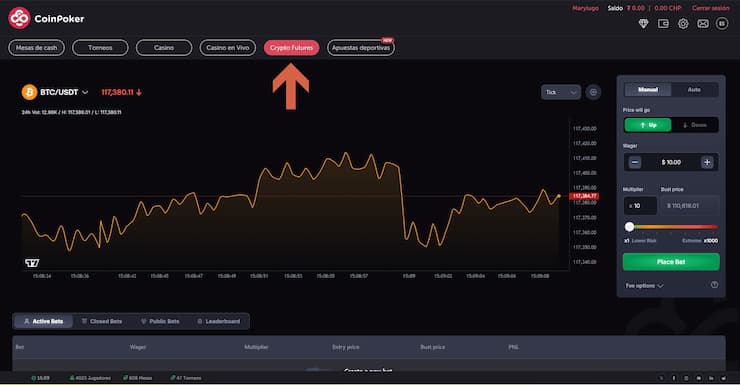Click the 0.00 CHP balance
The image size is (740, 385).
click(668, 8)
